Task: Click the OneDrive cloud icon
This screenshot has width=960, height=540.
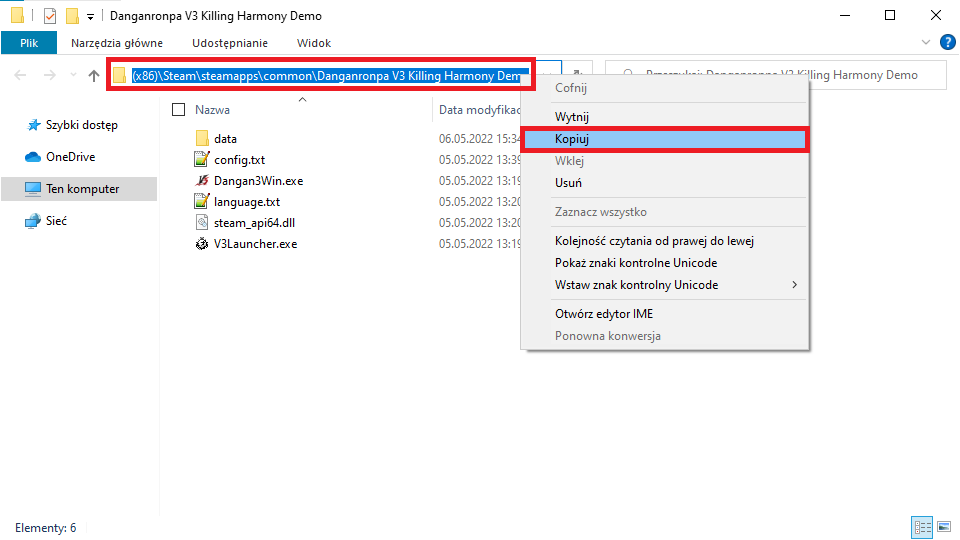Action: (x=33, y=157)
